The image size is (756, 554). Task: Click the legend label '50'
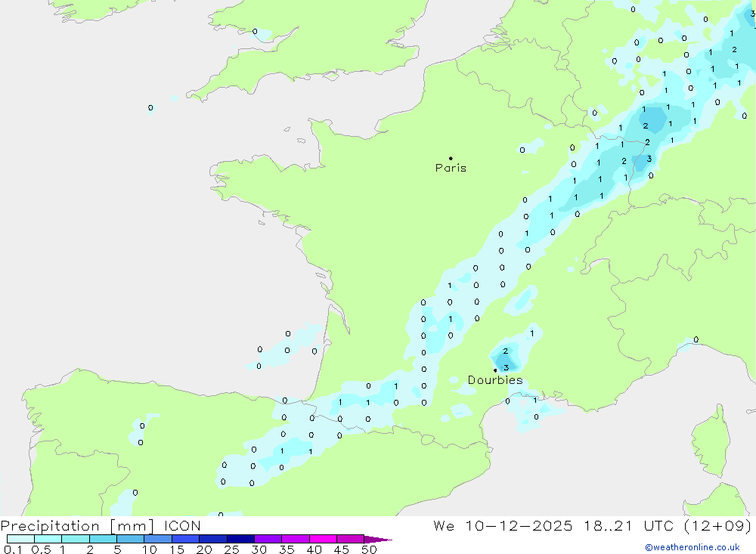[x=368, y=549]
